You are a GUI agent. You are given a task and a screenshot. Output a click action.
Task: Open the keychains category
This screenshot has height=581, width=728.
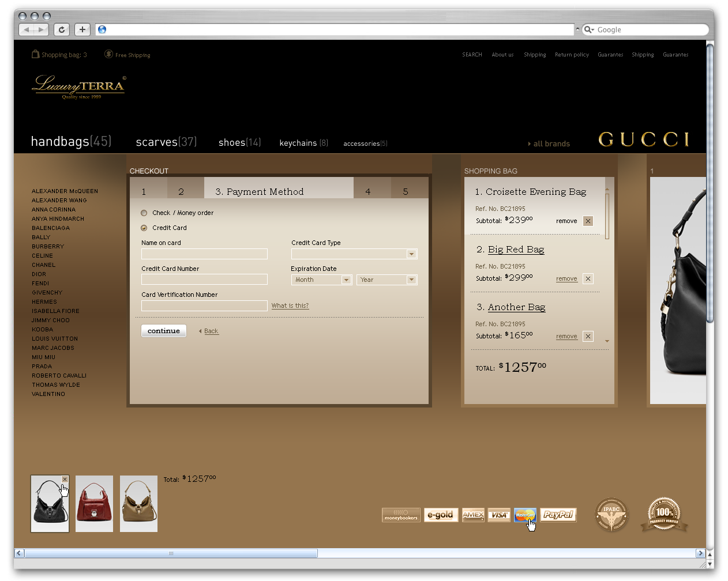click(x=303, y=143)
